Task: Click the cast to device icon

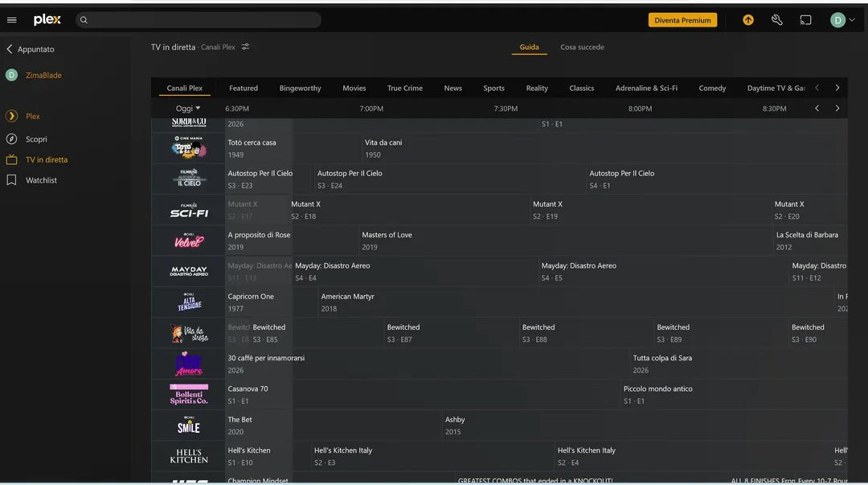Action: [x=805, y=20]
